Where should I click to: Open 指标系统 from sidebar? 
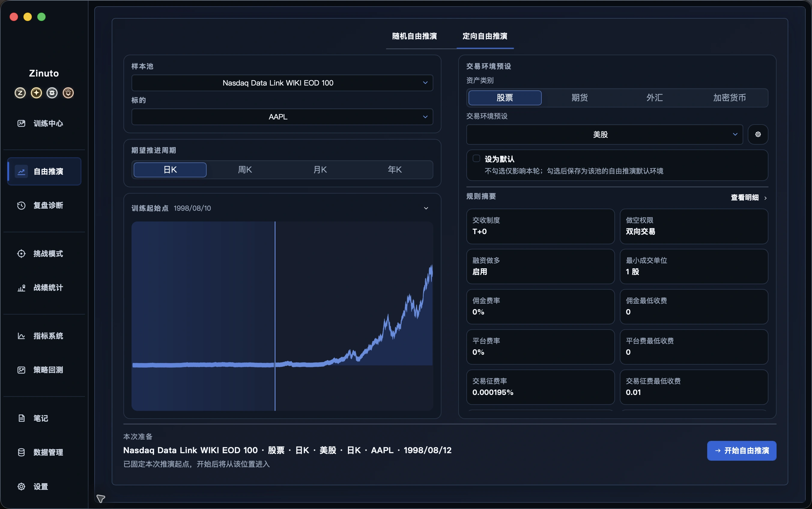tap(44, 336)
